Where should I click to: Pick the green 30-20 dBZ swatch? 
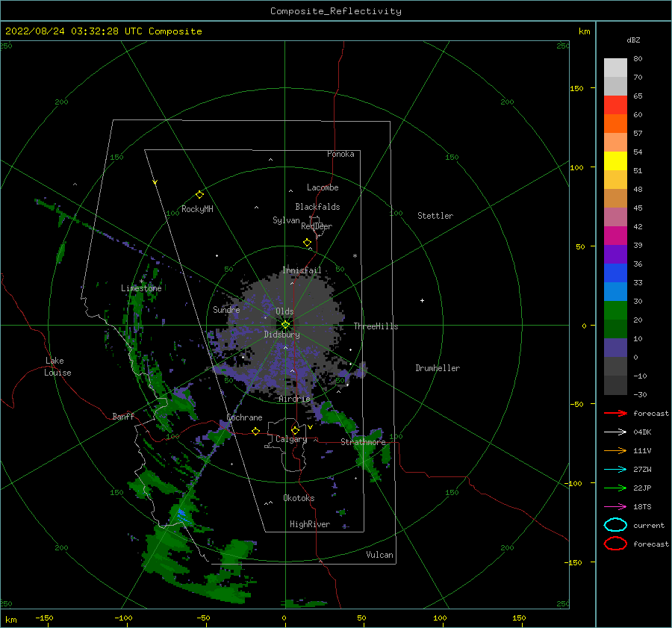point(615,311)
